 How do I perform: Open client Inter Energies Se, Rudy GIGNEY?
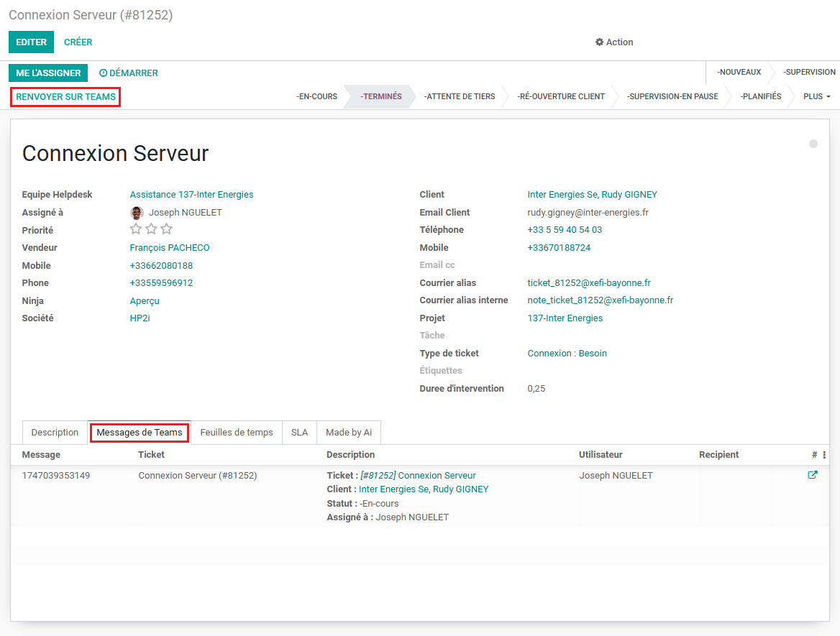click(592, 195)
